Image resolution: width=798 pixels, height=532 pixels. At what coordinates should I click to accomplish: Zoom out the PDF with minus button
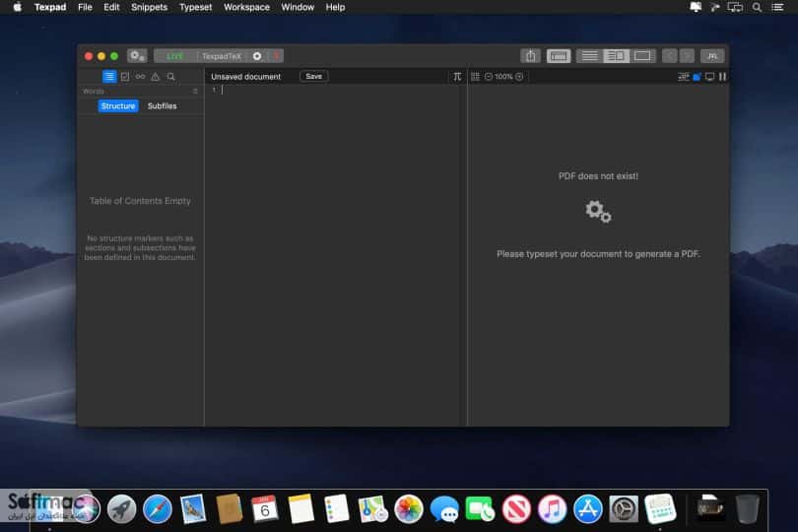(x=488, y=77)
